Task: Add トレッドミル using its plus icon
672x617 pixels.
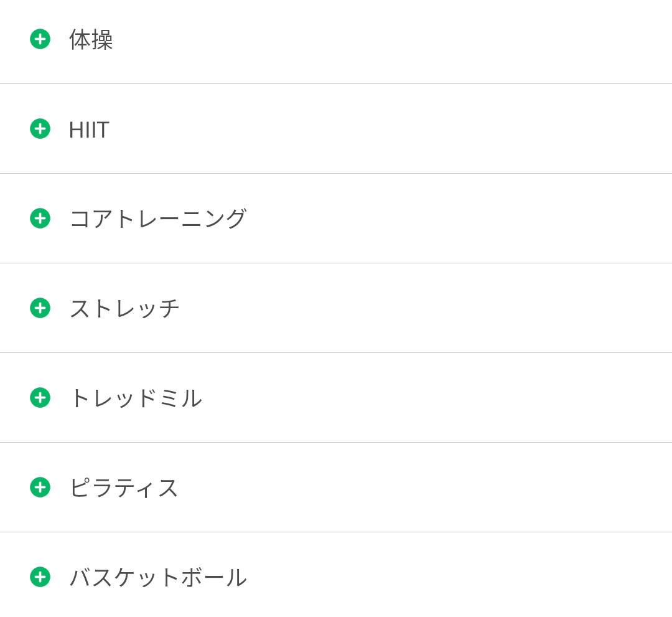Action: (x=40, y=398)
